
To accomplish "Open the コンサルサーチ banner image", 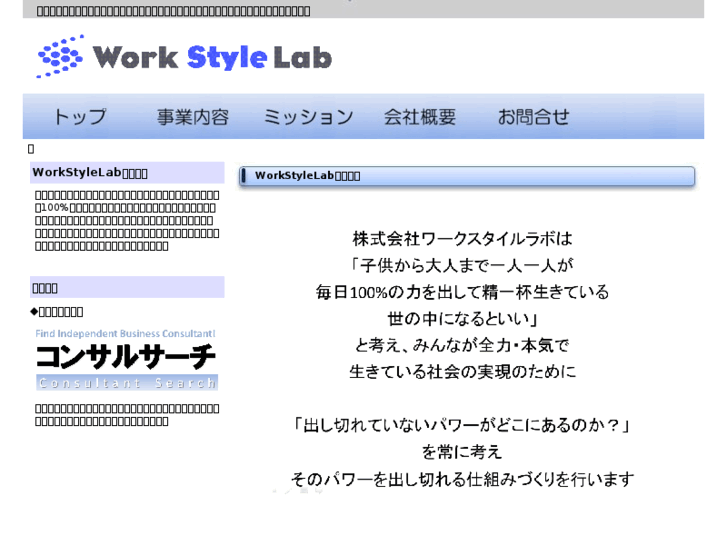I will [126, 356].
